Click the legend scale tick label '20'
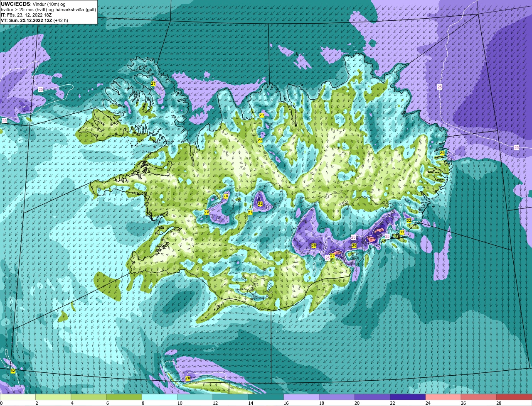The image size is (532, 406). 357,403
